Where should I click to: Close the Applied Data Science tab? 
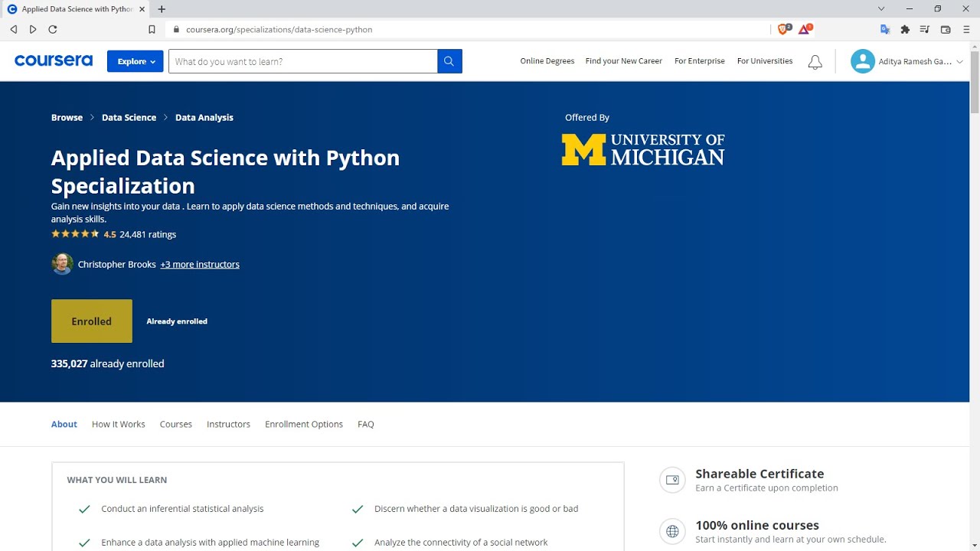tap(142, 9)
